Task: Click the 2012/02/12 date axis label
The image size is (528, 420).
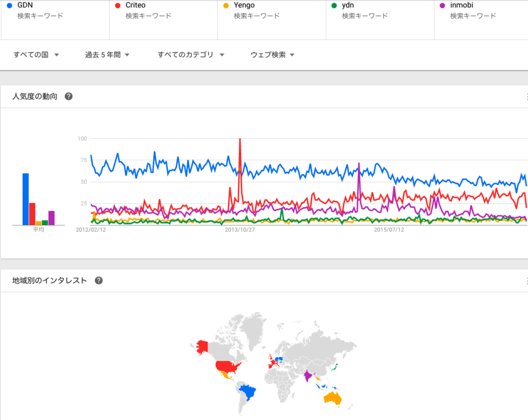Action: pos(91,229)
